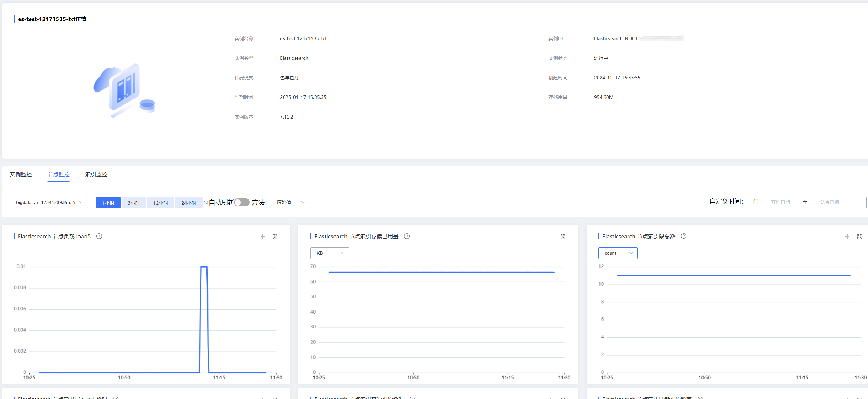Click help icon beside 节点索引段总数 title
868x399 pixels.
(684, 236)
